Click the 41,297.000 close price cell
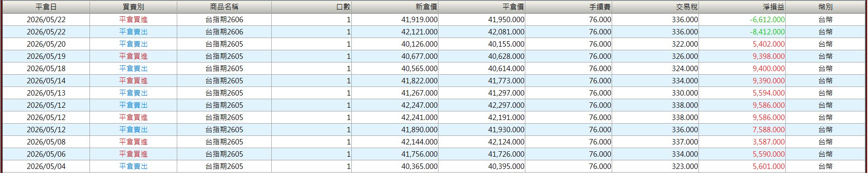This screenshot has width=868, height=173. (x=506, y=93)
